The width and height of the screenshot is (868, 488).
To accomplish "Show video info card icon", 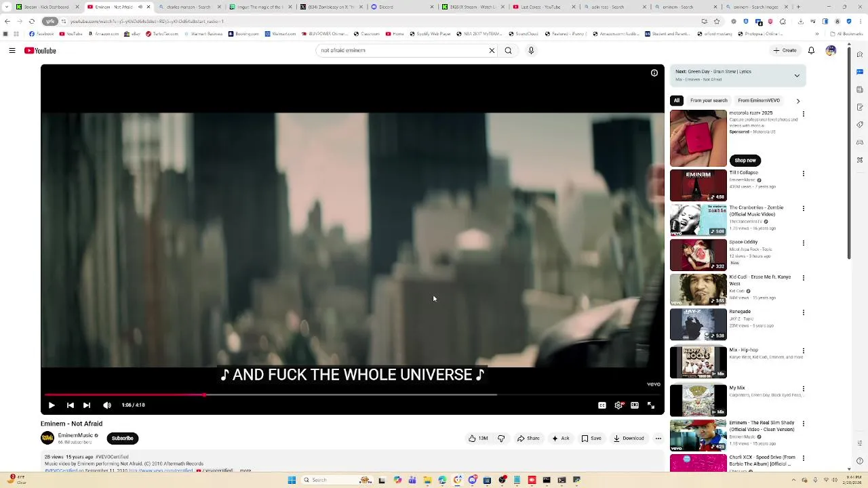I will pos(654,73).
